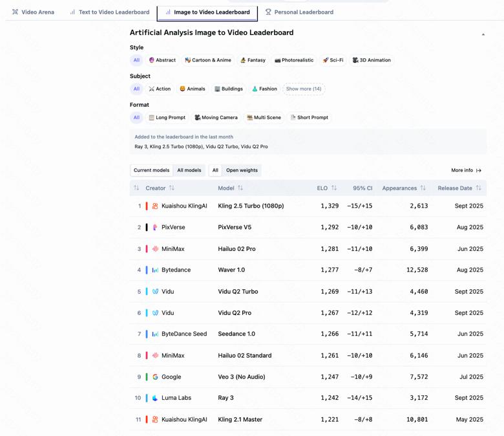Switch to All models view
Viewport: 504px width, 436px height.
[x=189, y=170]
